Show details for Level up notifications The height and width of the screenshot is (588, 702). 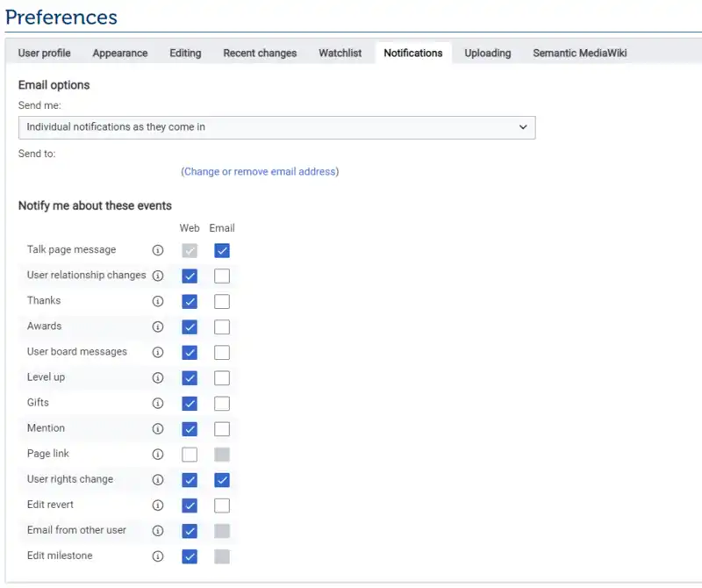[x=158, y=377]
